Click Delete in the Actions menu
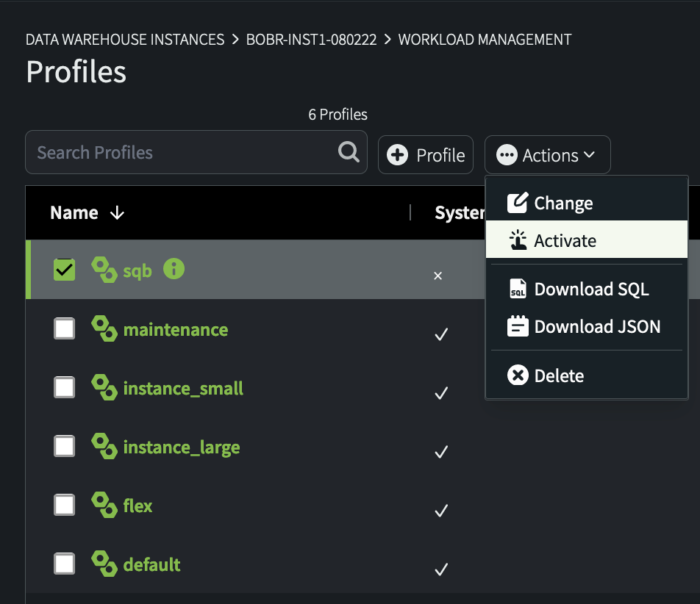Image resolution: width=700 pixels, height=604 pixels. point(558,376)
